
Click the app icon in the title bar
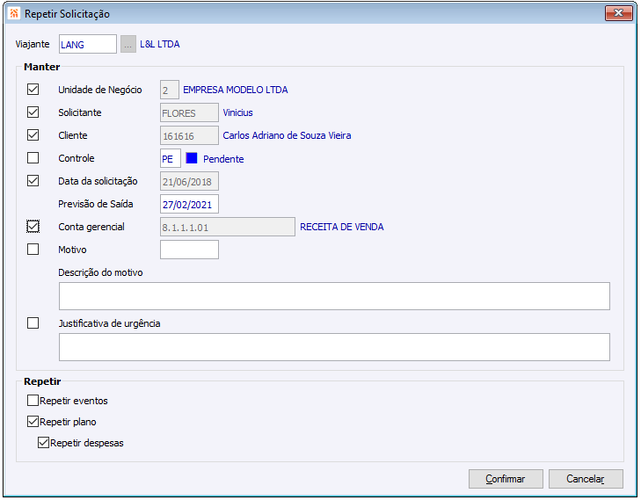[x=14, y=13]
